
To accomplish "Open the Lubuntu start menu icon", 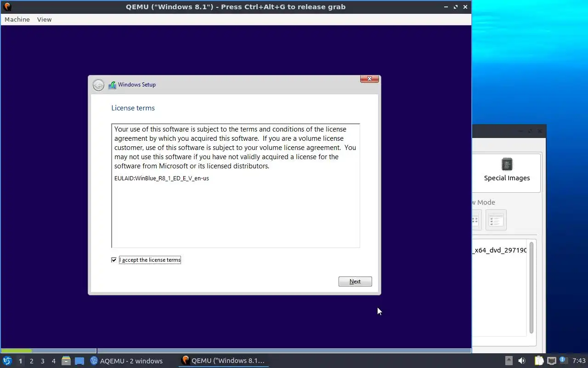I will pyautogui.click(x=7, y=361).
